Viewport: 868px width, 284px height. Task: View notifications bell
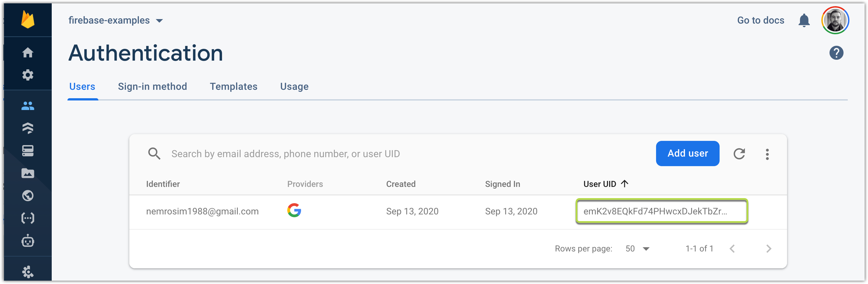[804, 20]
